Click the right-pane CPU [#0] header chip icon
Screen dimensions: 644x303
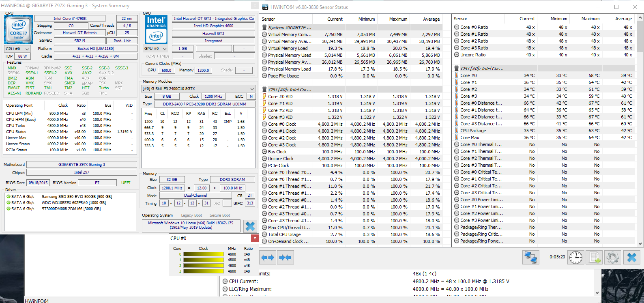click(456, 69)
